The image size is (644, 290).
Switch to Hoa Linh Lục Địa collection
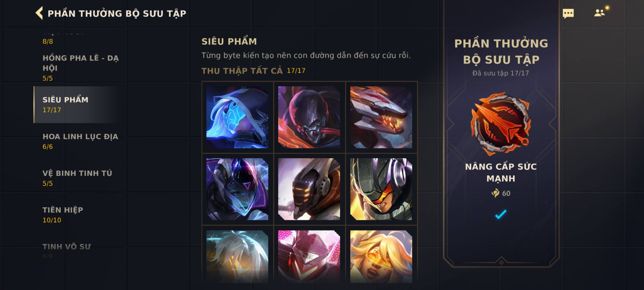click(x=80, y=141)
